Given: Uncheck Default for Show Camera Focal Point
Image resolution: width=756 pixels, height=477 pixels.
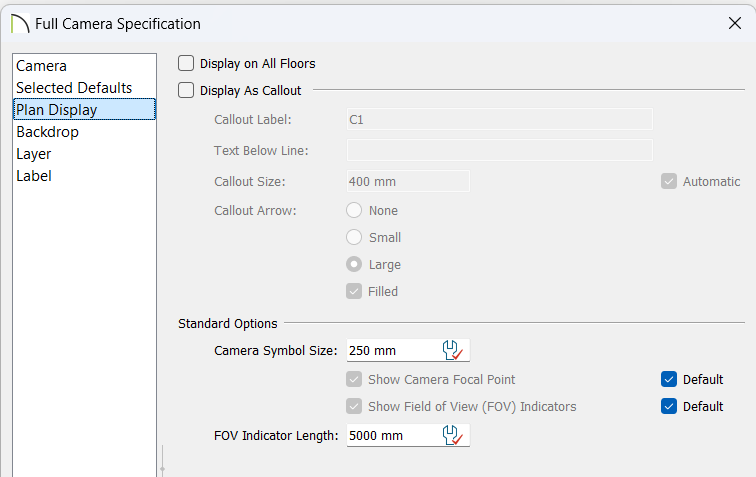Looking at the screenshot, I should 669,380.
